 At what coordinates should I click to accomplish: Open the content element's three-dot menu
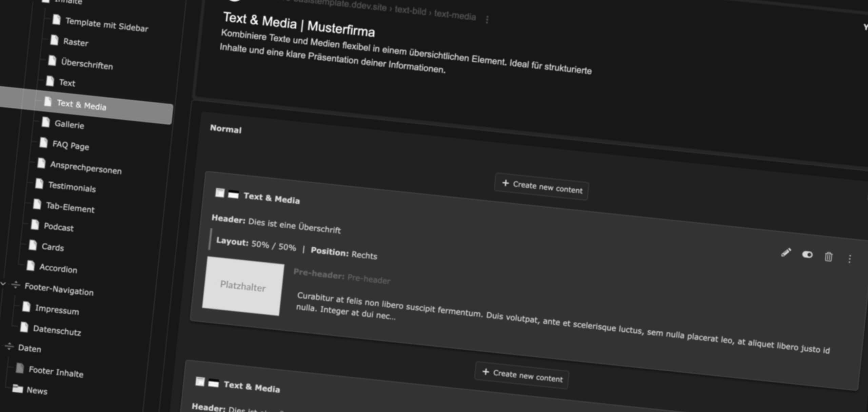(850, 259)
